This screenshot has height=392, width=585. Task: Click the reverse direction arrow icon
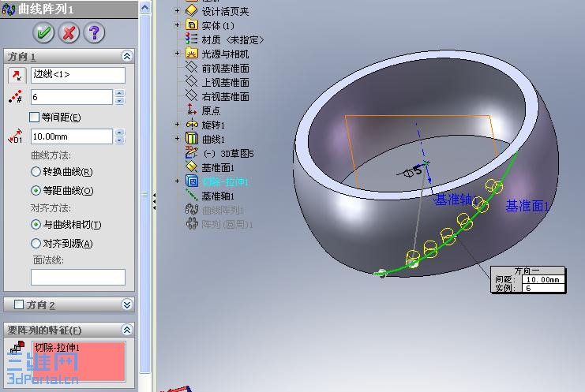17,75
